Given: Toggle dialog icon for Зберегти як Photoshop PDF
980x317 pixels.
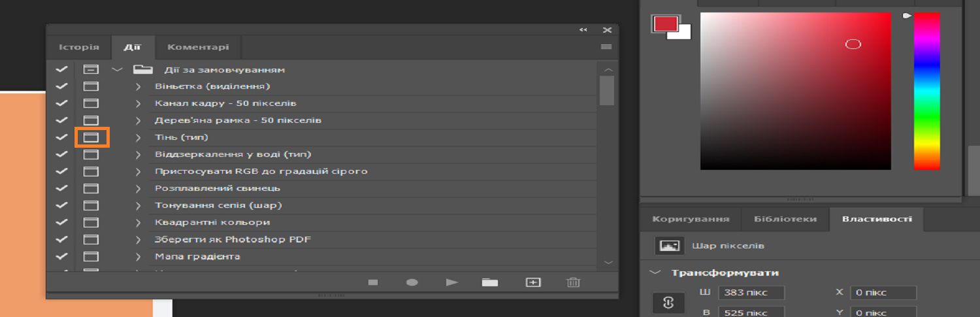Looking at the screenshot, I should pos(91,239).
